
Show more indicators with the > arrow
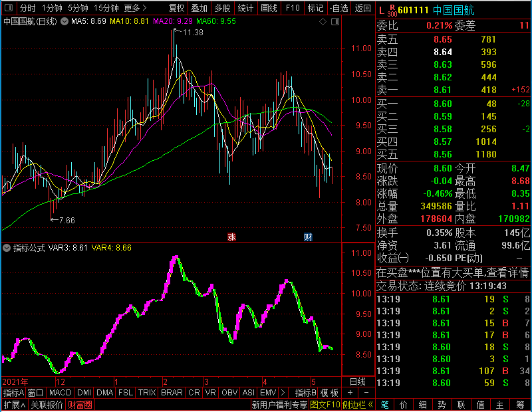tap(283, 393)
